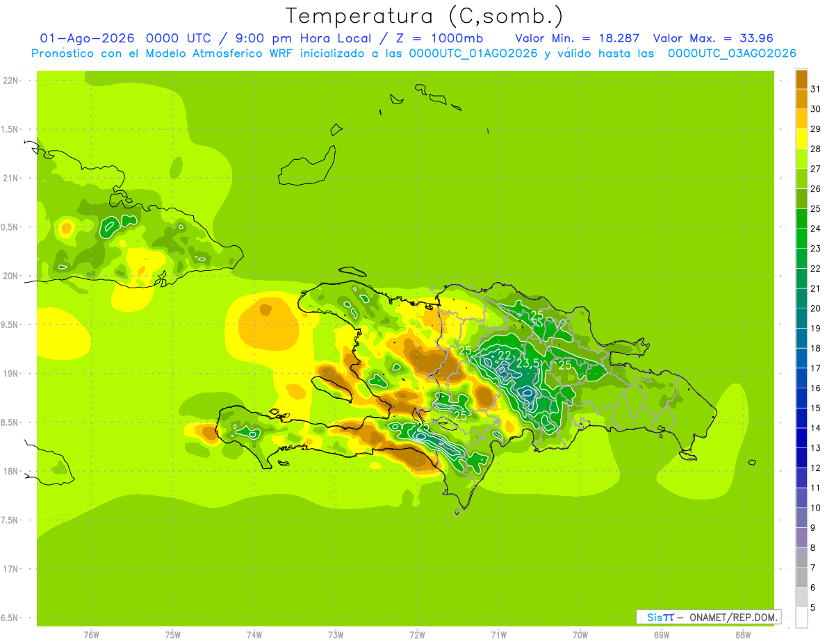The image size is (834, 644).
Task: Click the blue legend swatch between 15 and 16
Action: coord(801,399)
